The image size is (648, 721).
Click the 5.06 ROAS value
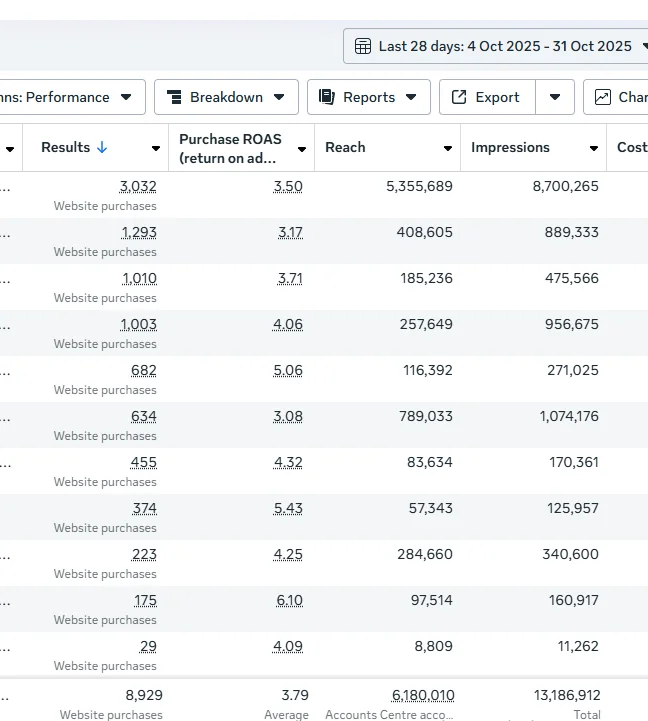click(288, 370)
